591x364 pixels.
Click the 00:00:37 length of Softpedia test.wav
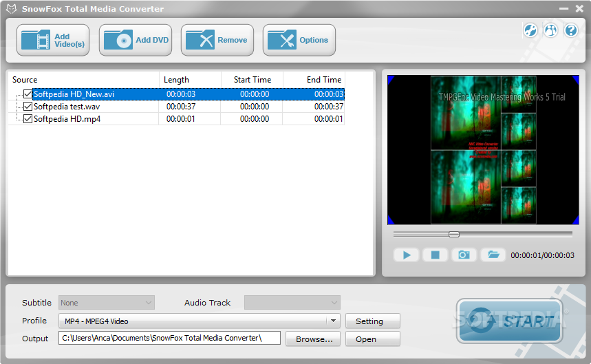(181, 107)
